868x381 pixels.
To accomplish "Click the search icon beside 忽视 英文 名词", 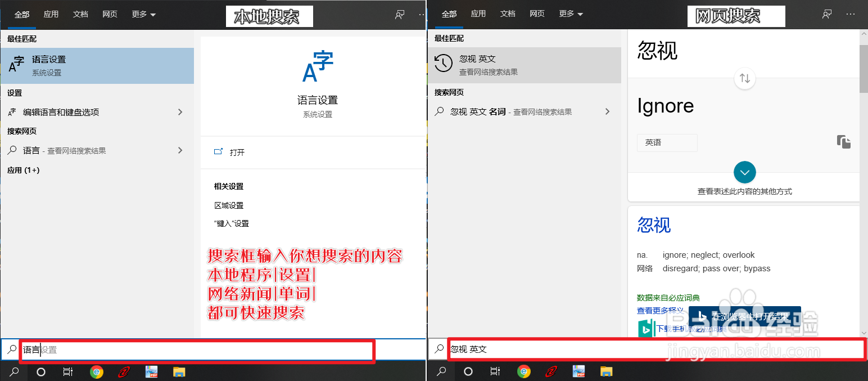I will coord(440,111).
